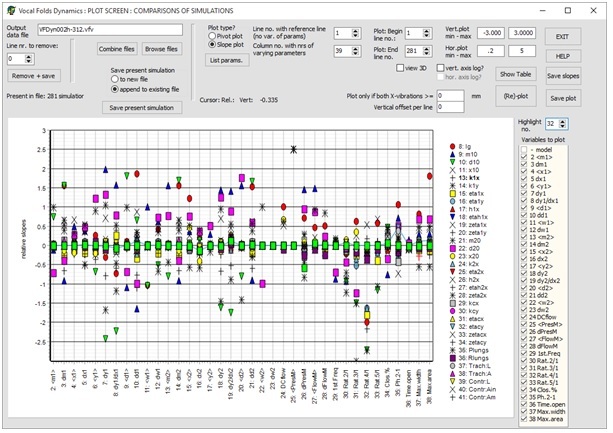This screenshot has width=613, height=433.
Task: Toggle the 'vert. axis log?' checkbox
Action: (441, 68)
